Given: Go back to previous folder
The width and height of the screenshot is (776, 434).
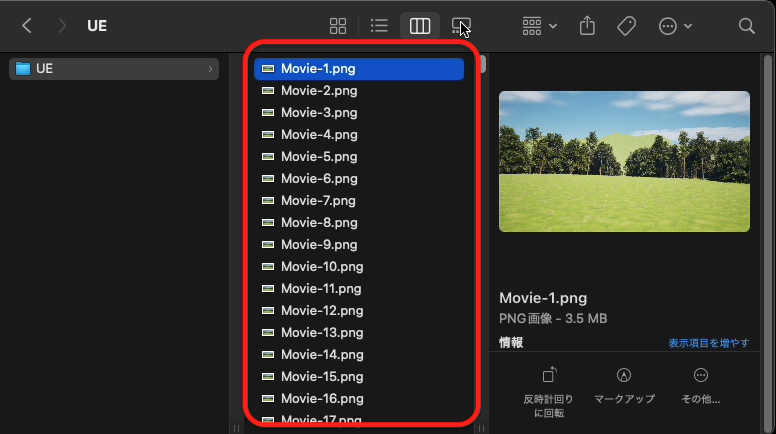Looking at the screenshot, I should pos(27,26).
